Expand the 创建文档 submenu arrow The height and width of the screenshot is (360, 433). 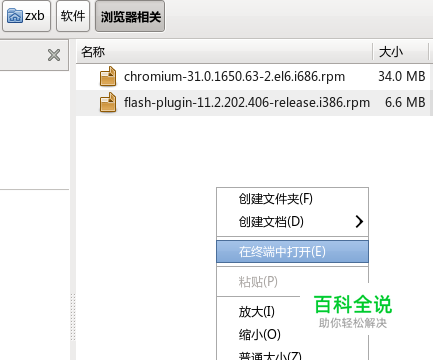pos(359,222)
